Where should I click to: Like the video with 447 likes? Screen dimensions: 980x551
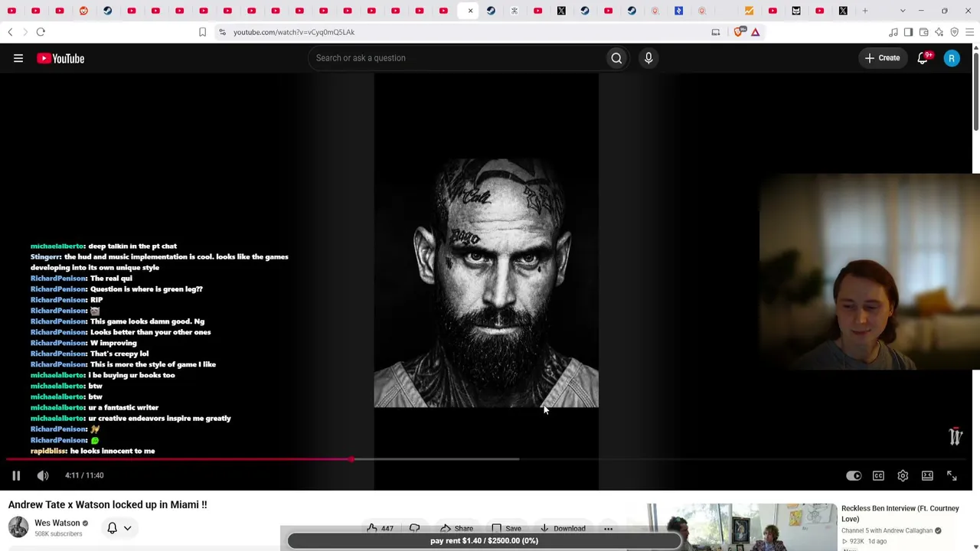380,528
